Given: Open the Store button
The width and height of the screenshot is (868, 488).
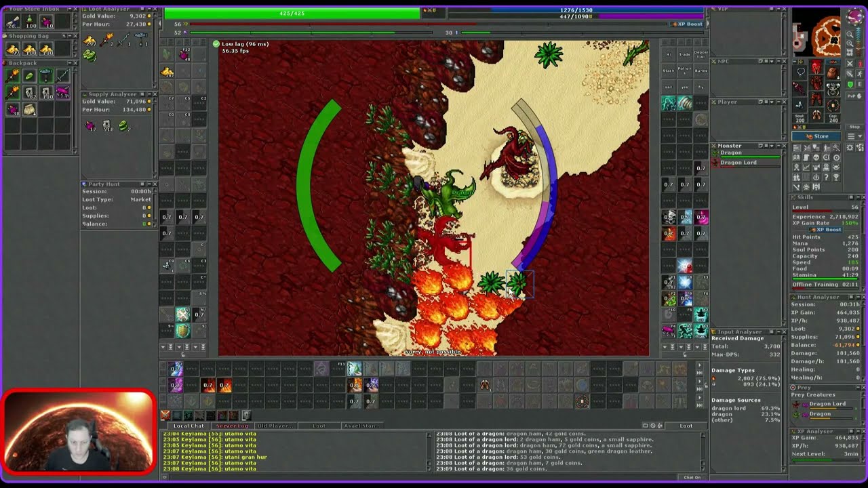Looking at the screenshot, I should click(817, 136).
